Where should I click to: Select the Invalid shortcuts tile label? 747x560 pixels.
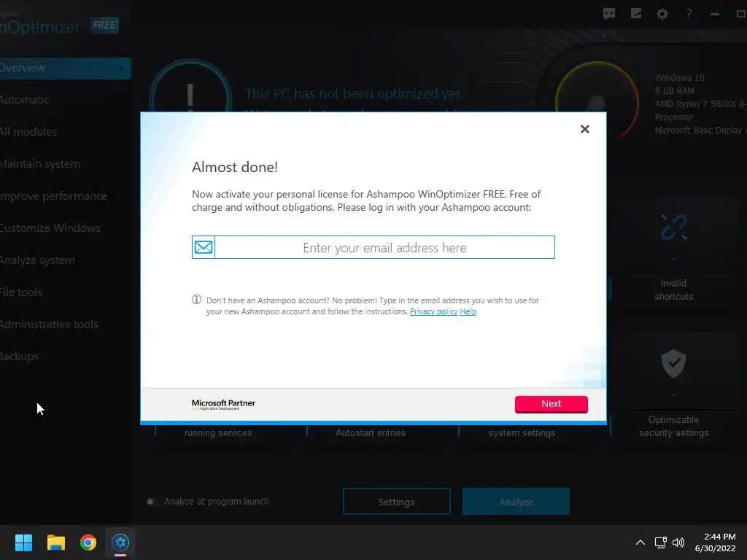(x=673, y=289)
